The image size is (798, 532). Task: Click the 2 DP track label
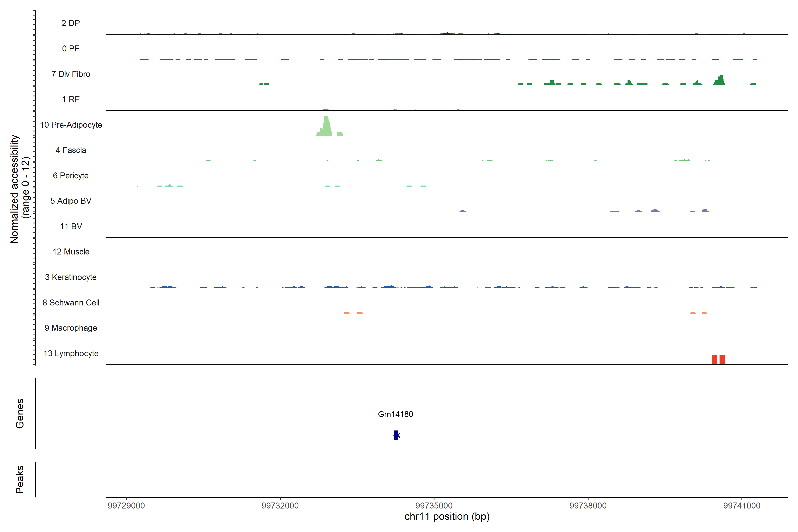tap(71, 23)
